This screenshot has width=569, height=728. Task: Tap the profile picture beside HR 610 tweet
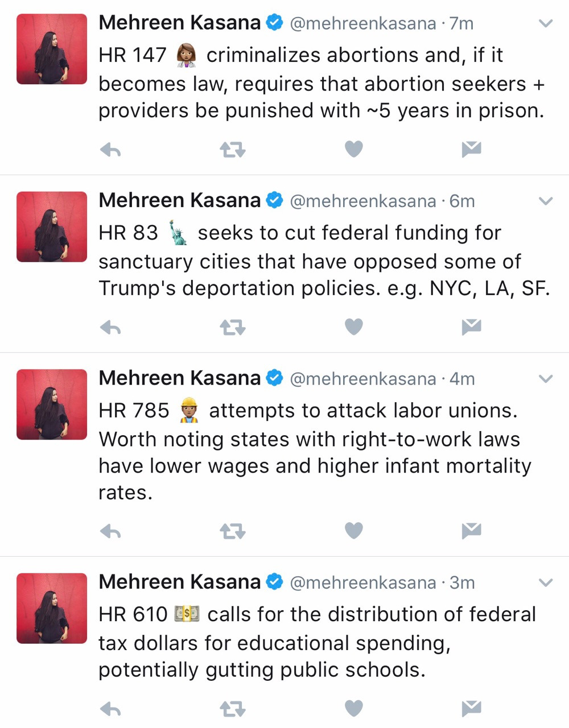52,608
